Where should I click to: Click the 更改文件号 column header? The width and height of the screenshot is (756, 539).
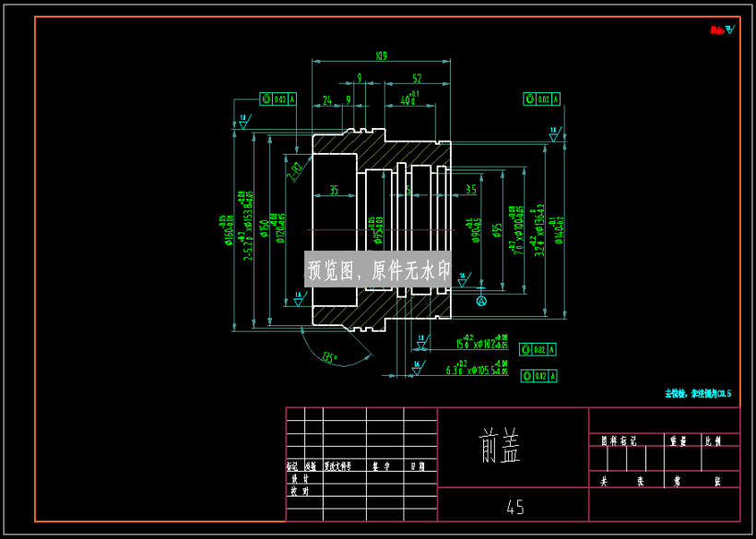(x=337, y=466)
